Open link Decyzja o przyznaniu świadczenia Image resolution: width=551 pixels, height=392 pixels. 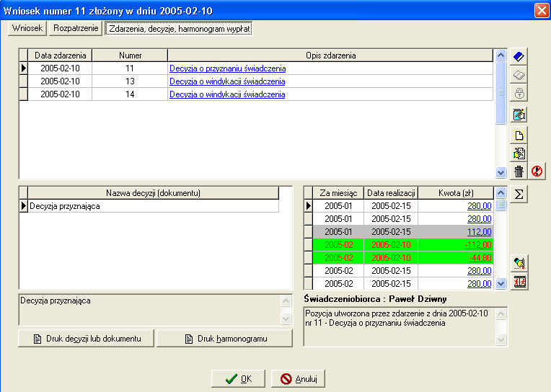pyautogui.click(x=227, y=68)
